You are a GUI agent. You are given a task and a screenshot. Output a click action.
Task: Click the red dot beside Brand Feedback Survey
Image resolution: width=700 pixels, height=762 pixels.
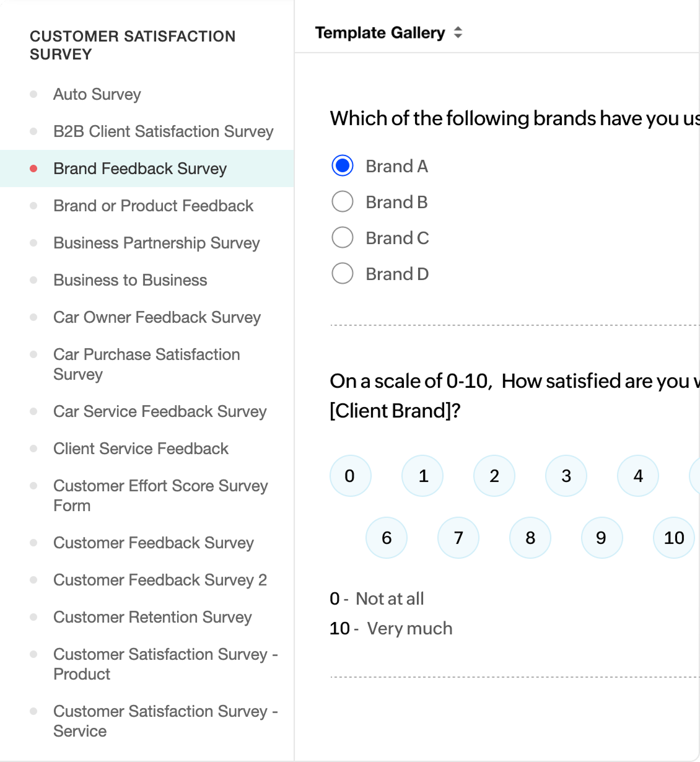click(x=33, y=167)
